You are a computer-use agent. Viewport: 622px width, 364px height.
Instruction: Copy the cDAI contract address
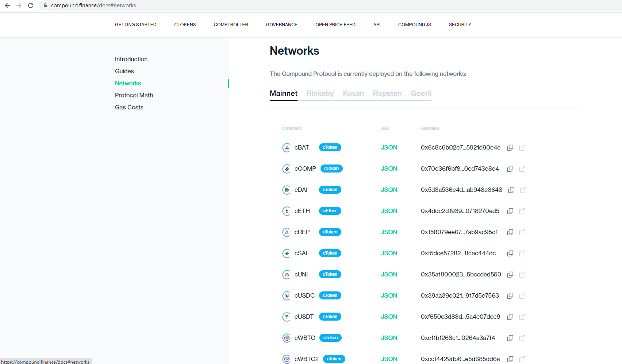pyautogui.click(x=511, y=190)
